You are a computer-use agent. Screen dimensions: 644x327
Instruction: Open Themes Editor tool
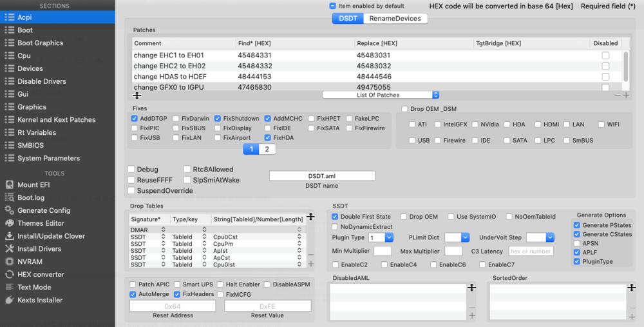(41, 223)
